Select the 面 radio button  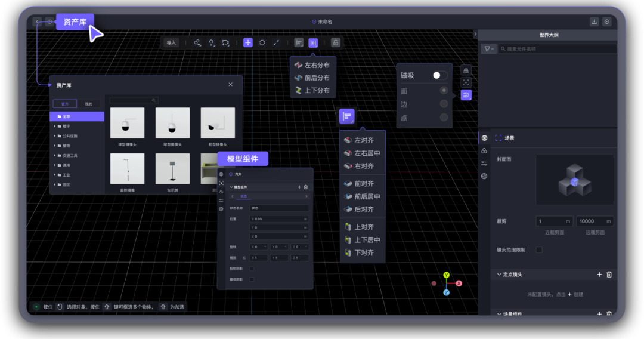click(444, 90)
